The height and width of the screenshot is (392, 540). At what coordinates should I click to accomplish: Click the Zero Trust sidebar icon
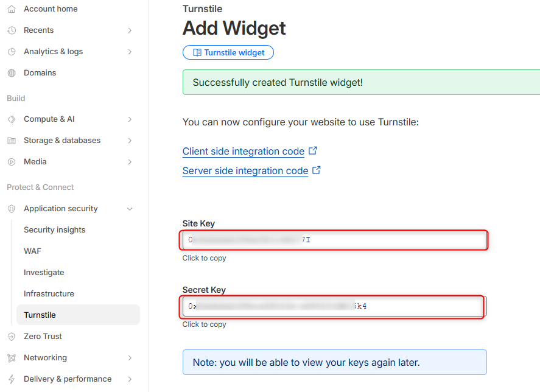pos(11,337)
